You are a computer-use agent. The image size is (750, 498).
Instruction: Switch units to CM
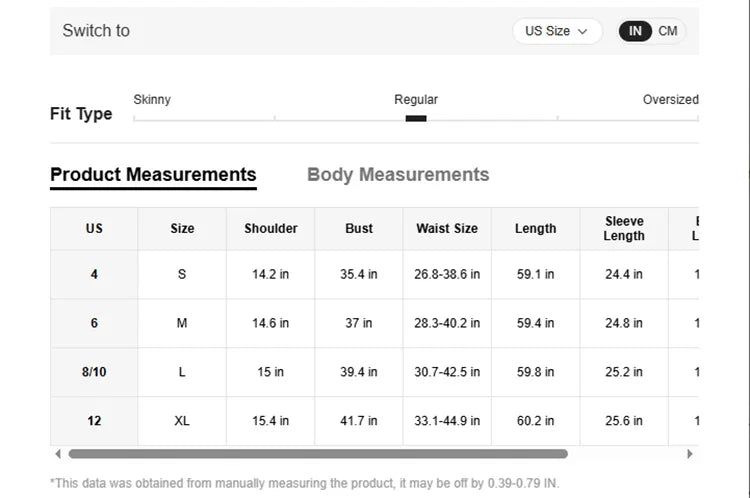[668, 31]
